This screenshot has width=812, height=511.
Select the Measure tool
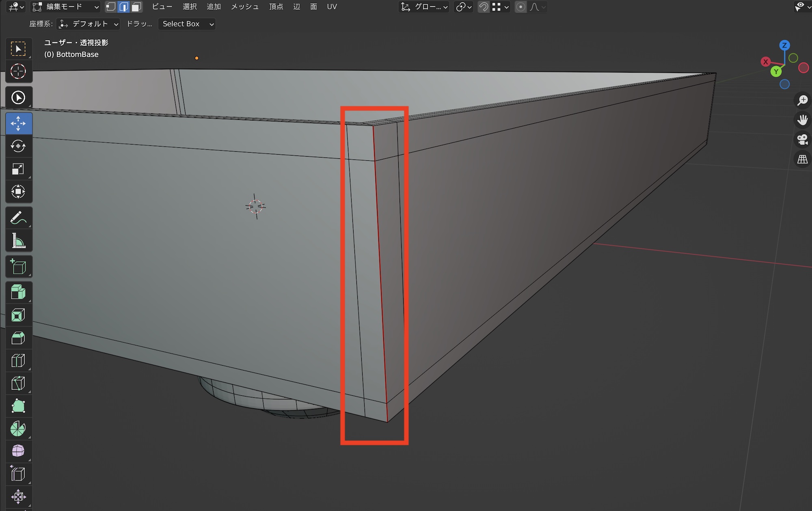[18, 241]
